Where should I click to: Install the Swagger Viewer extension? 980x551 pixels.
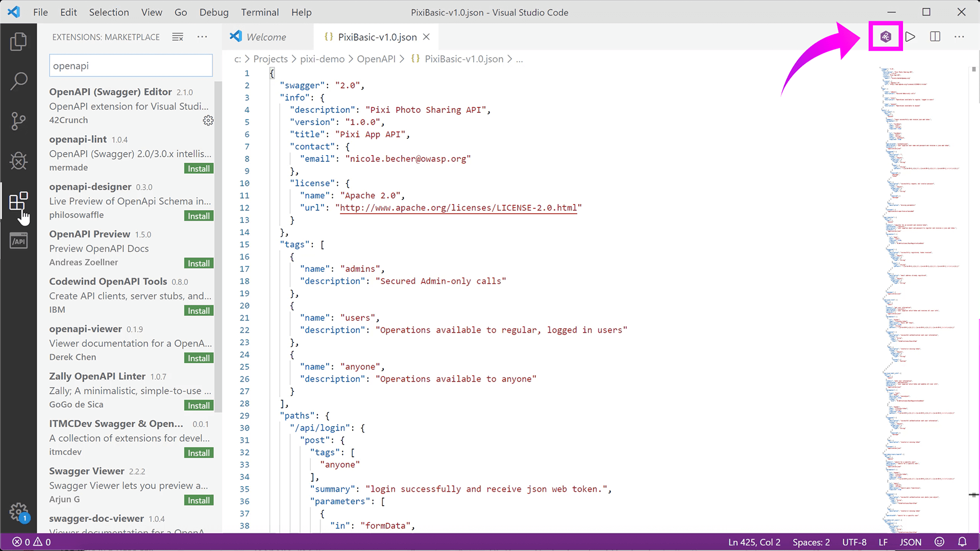[199, 500]
